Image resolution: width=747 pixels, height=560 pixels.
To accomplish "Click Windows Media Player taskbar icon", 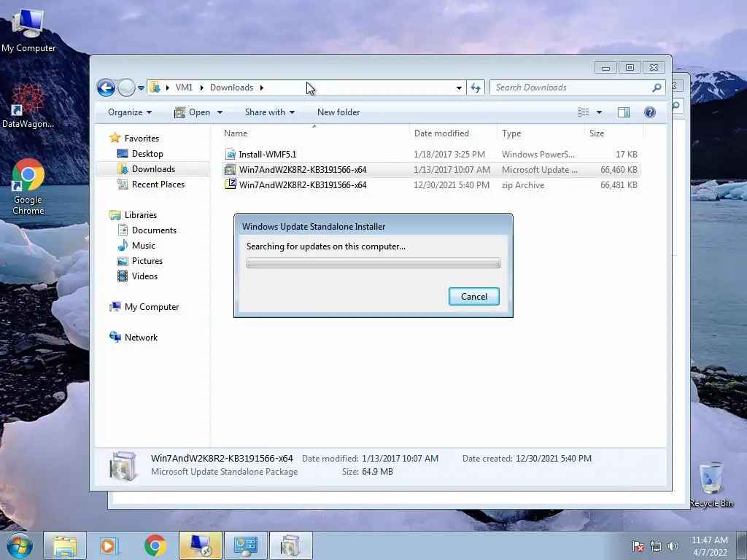I will pos(109,545).
